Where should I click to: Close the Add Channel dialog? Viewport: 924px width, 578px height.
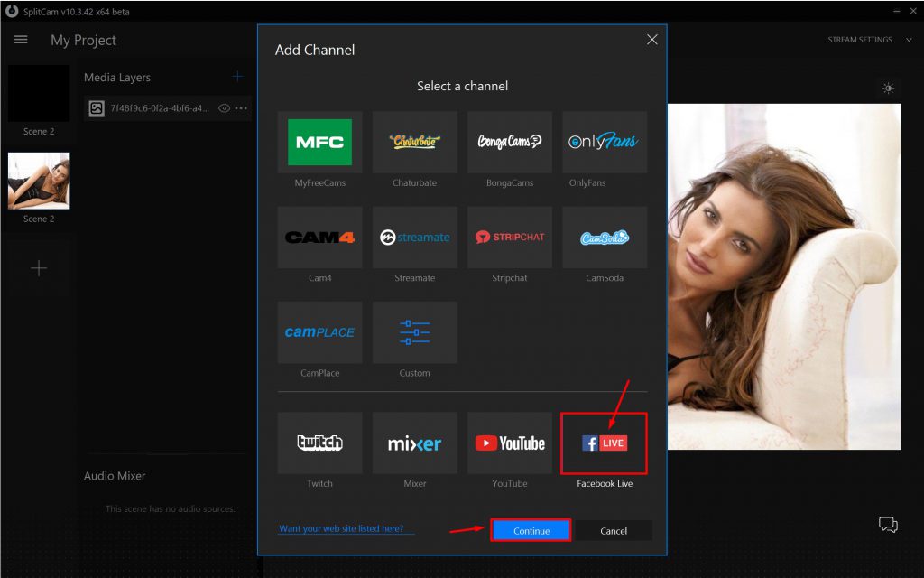[x=651, y=40]
